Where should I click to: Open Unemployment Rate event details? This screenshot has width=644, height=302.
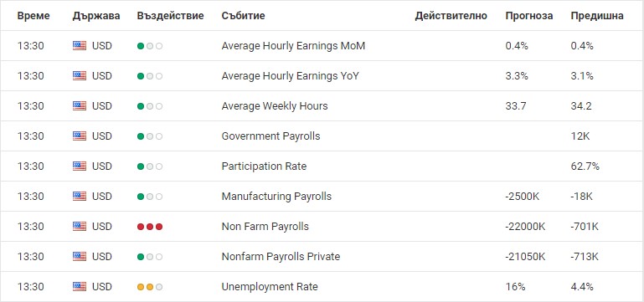pyautogui.click(x=270, y=287)
